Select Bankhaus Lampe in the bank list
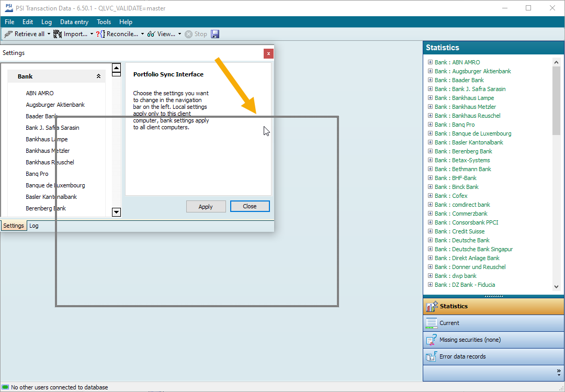The image size is (565, 392). pyautogui.click(x=47, y=139)
